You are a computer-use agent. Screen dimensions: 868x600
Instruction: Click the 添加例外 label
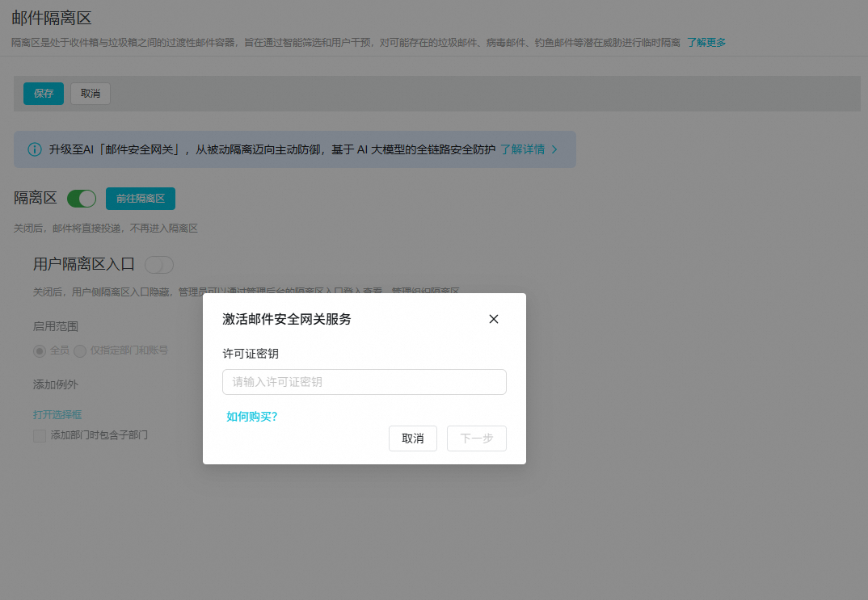click(x=55, y=384)
